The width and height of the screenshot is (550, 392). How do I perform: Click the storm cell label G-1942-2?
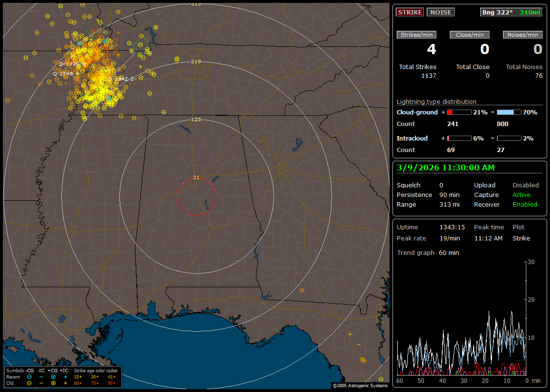(121, 79)
